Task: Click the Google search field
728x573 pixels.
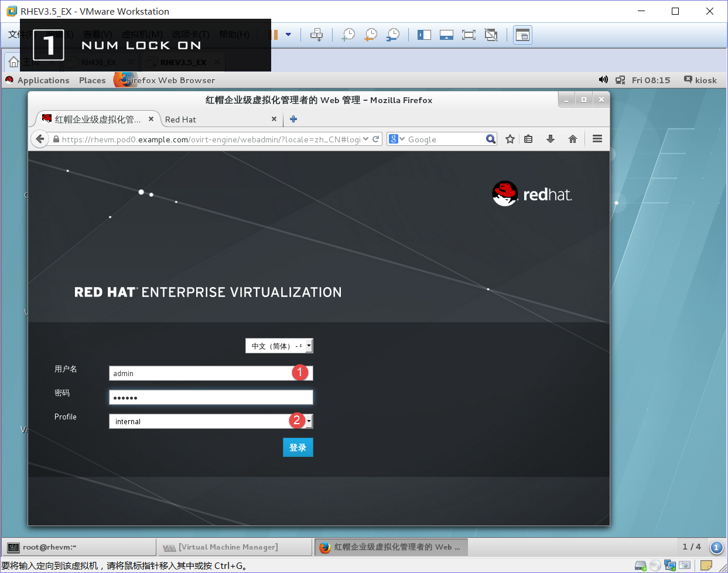Action: click(445, 139)
